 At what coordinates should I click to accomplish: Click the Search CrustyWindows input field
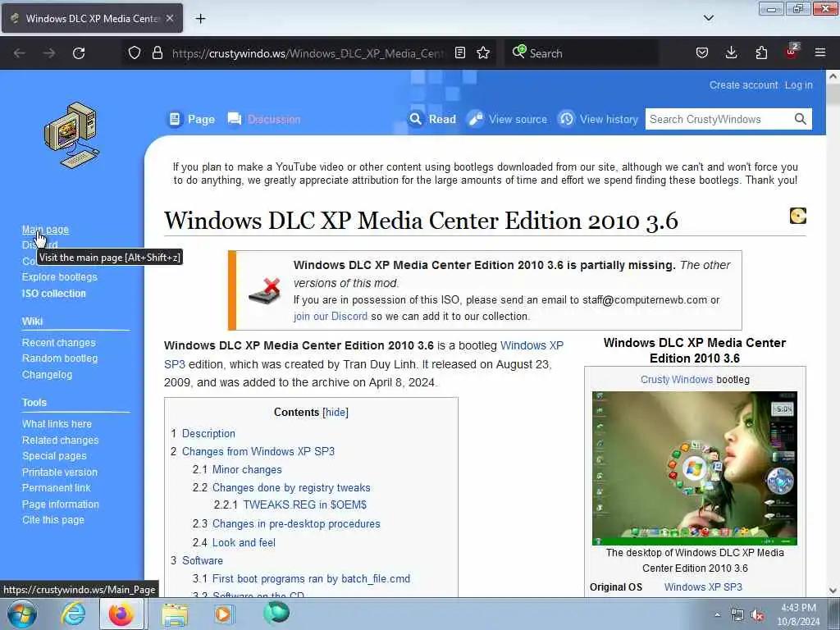point(718,119)
